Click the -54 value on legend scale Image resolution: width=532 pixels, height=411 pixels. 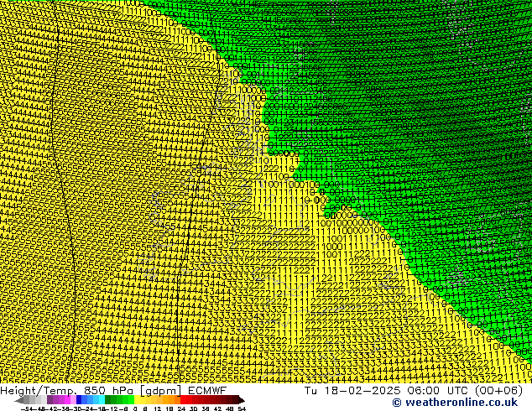click(x=27, y=408)
